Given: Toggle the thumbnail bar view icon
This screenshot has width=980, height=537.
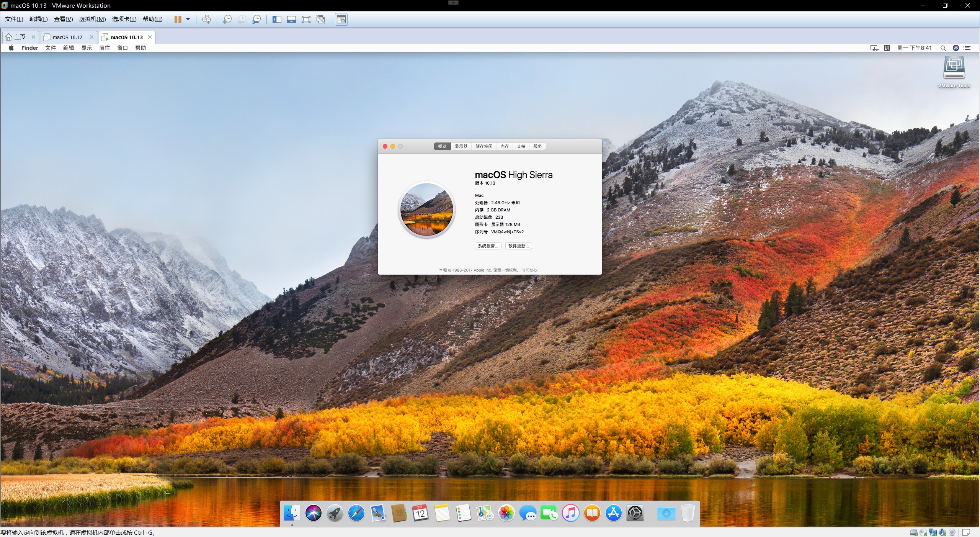Looking at the screenshot, I should click(x=291, y=19).
